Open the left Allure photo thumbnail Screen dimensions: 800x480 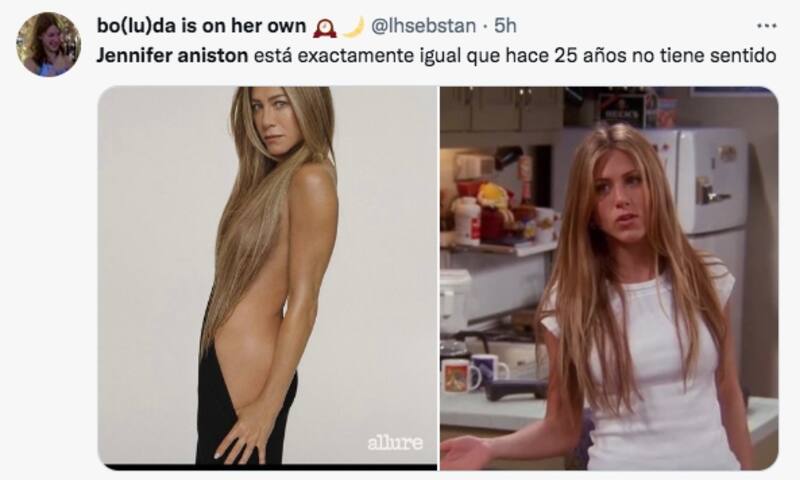point(267,278)
